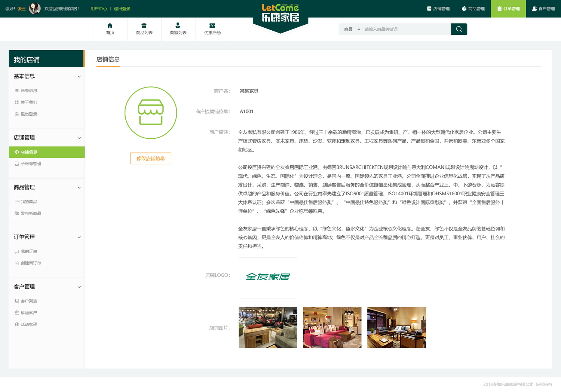The width and height of the screenshot is (561, 392).
Task: Click the chat icon beside 我的订单
Action: click(x=16, y=252)
